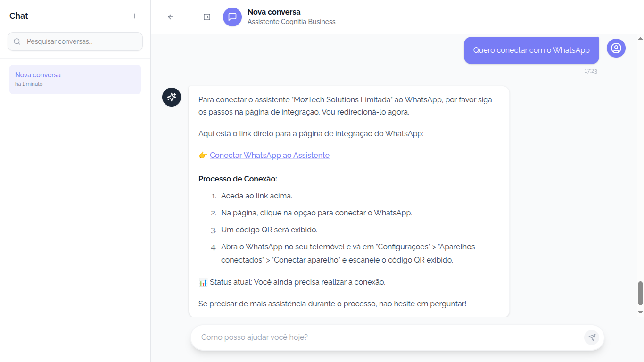Click the Quero conectar com o WhatsApp bubble

531,50
